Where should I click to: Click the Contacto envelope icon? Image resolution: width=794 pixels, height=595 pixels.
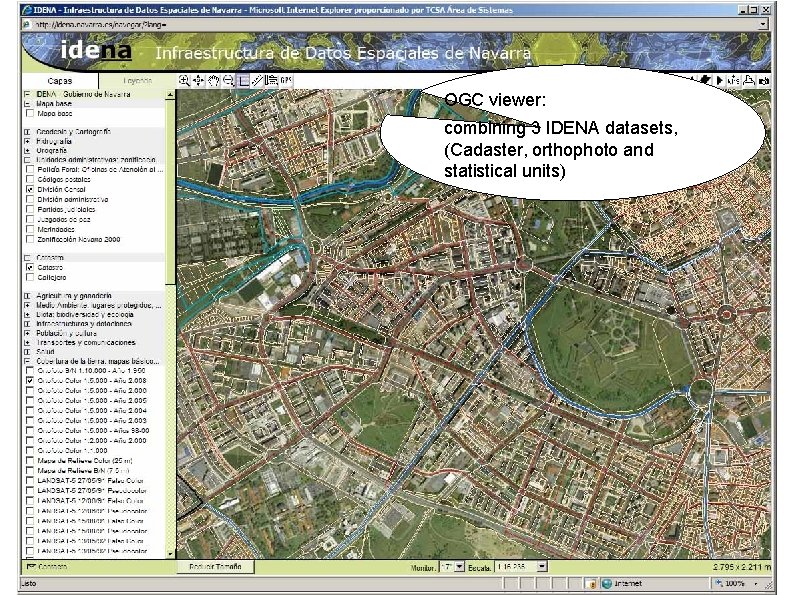coord(31,567)
